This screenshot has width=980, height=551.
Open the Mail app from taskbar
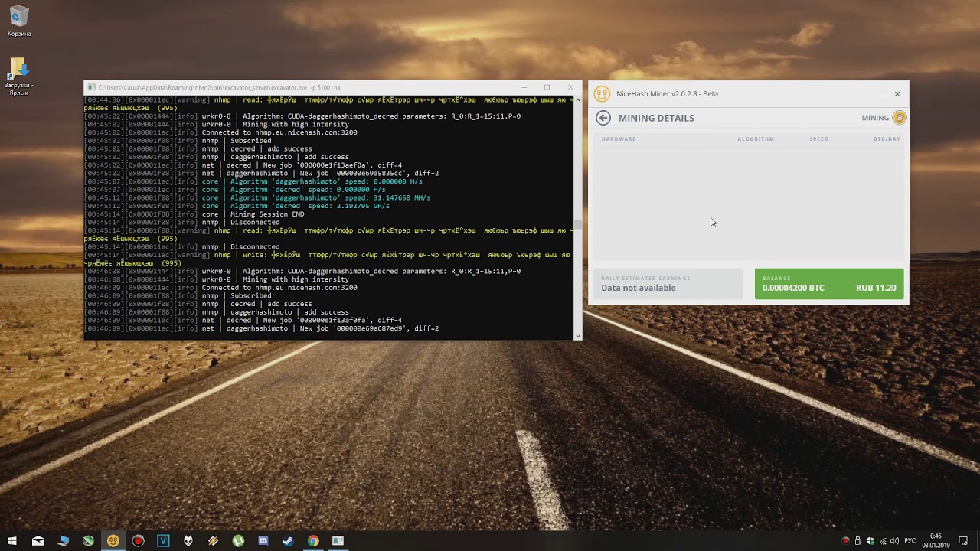point(38,540)
